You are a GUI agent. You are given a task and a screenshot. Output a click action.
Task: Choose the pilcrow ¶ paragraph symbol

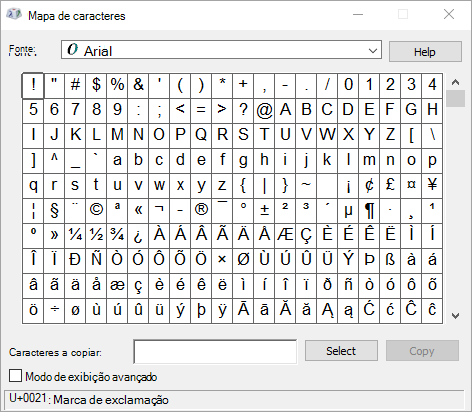click(369, 211)
